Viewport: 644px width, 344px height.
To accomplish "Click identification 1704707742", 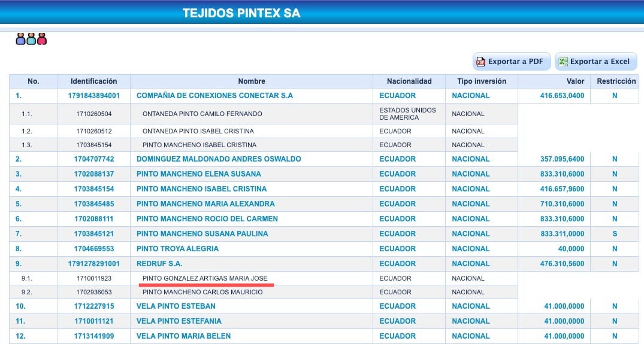I will [x=94, y=159].
